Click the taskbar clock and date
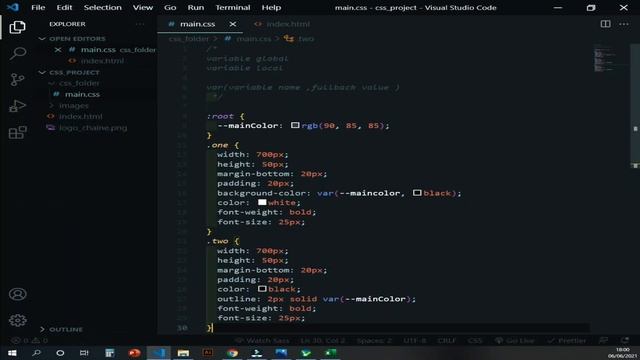 coord(622,353)
